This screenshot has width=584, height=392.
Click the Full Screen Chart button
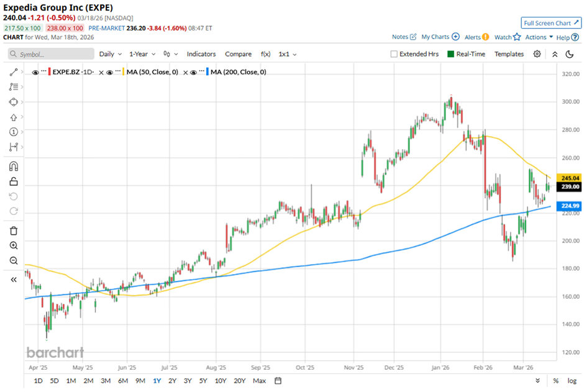tap(550, 23)
